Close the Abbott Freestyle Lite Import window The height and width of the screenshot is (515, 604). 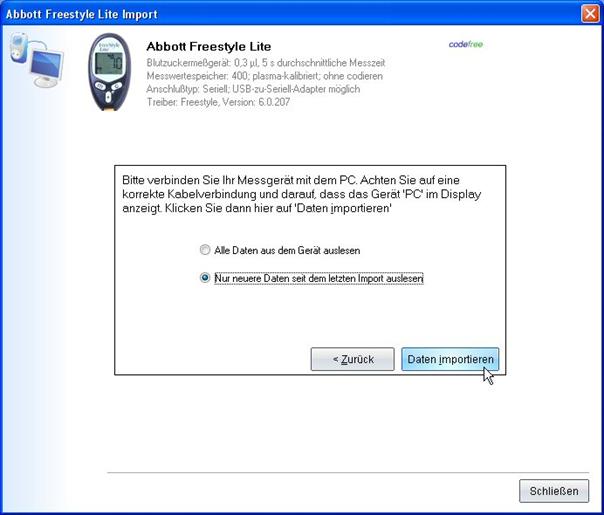point(590,14)
